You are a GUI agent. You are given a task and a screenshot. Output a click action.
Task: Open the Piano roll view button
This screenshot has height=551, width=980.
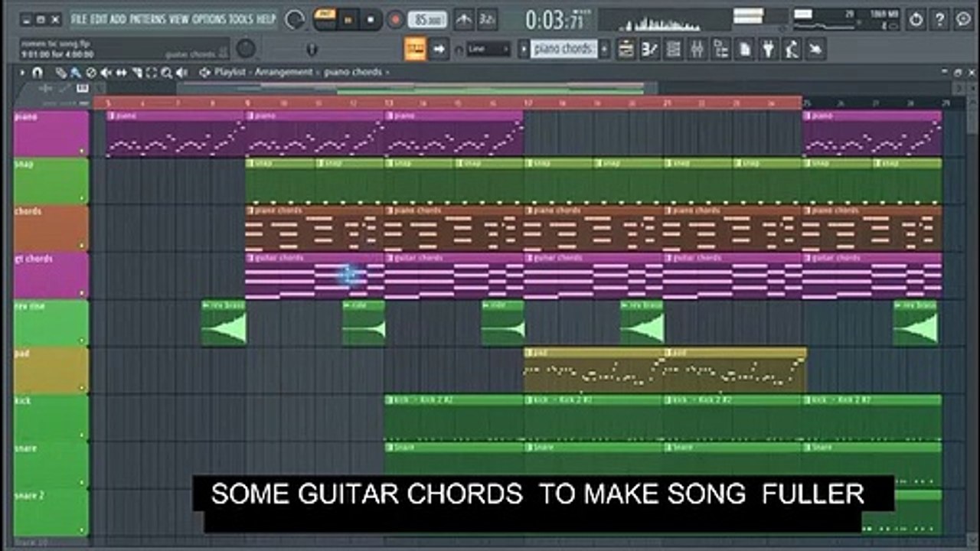[650, 49]
